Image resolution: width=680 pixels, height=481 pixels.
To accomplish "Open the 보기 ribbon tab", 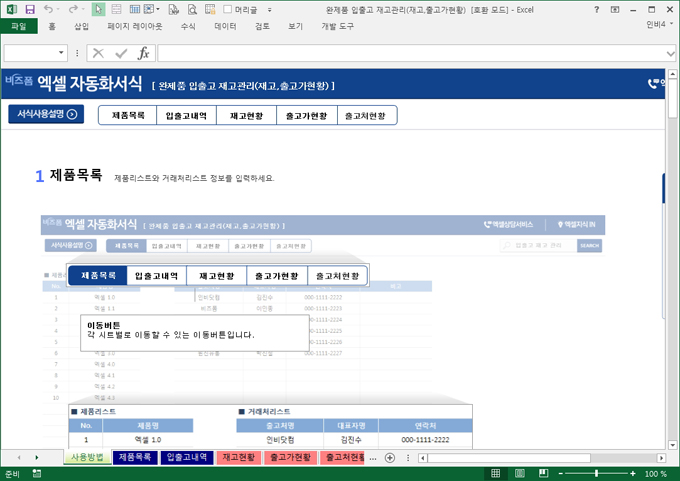I will point(295,26).
